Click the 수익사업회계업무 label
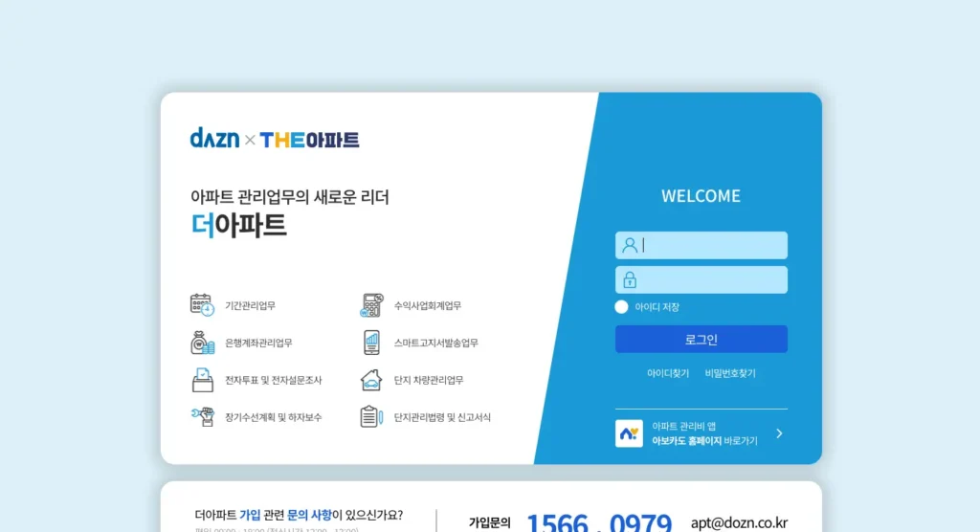Image resolution: width=980 pixels, height=532 pixels. [428, 305]
